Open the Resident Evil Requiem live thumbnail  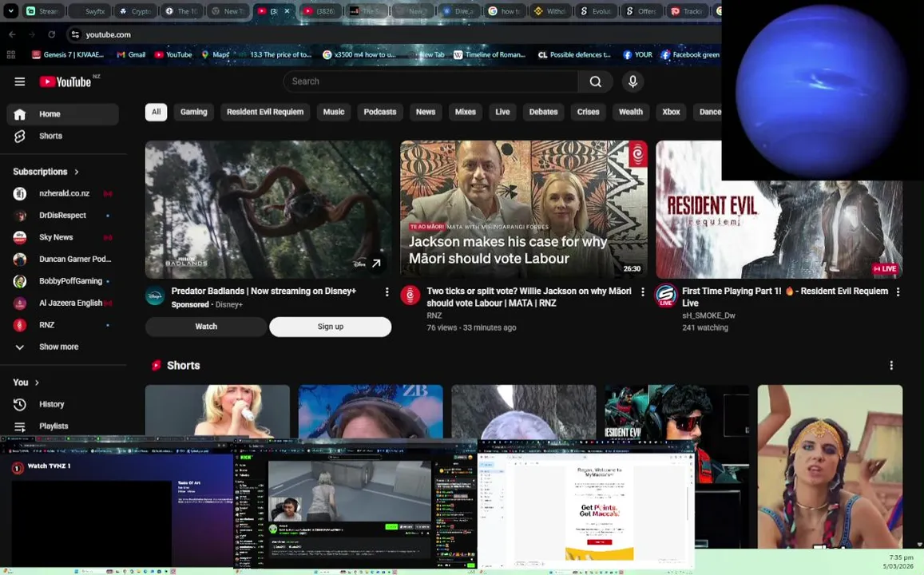(x=779, y=230)
